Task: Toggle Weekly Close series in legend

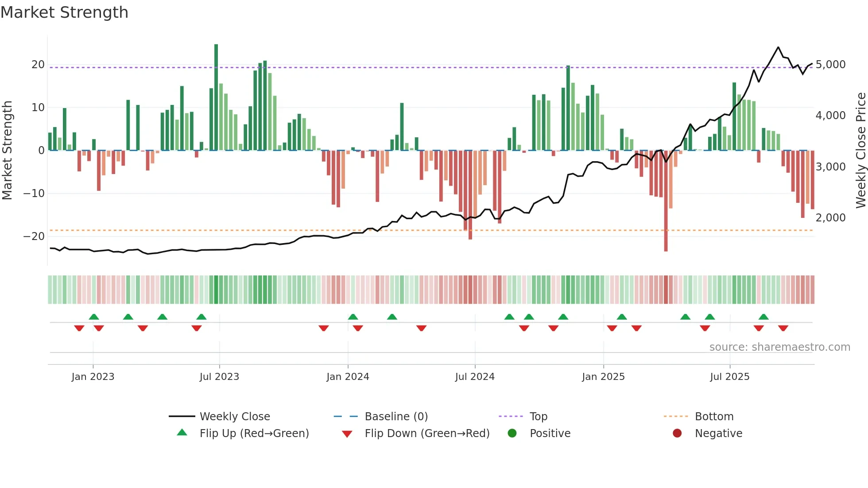Action: [234, 416]
